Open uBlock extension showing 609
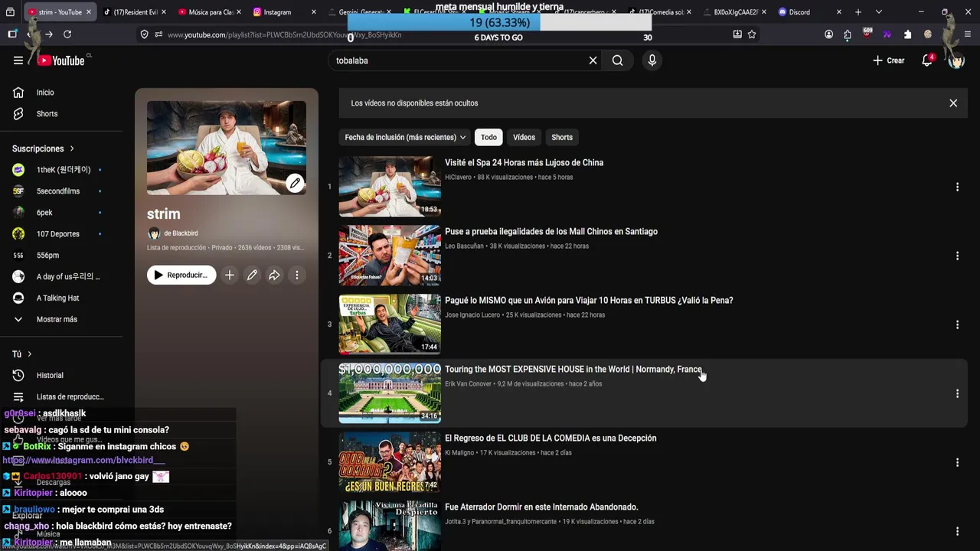This screenshot has height=551, width=980. click(x=867, y=34)
